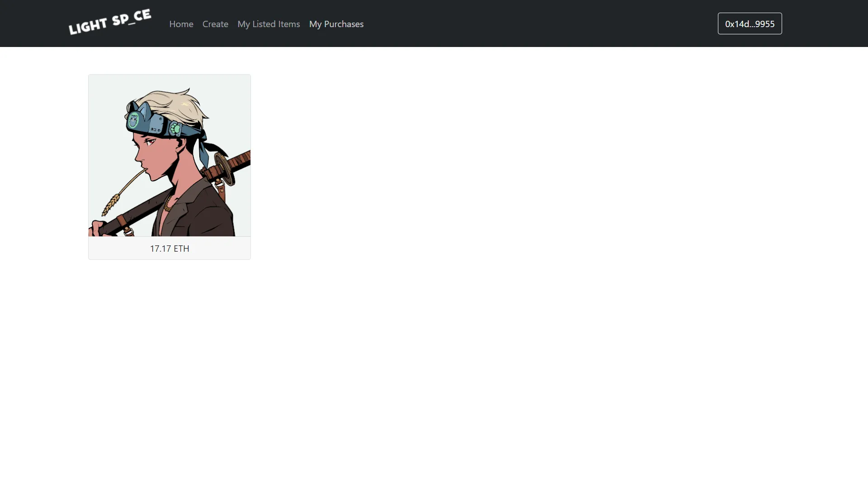The height and width of the screenshot is (488, 868).
Task: Click the 17.17 ETH price label
Action: coord(170,249)
